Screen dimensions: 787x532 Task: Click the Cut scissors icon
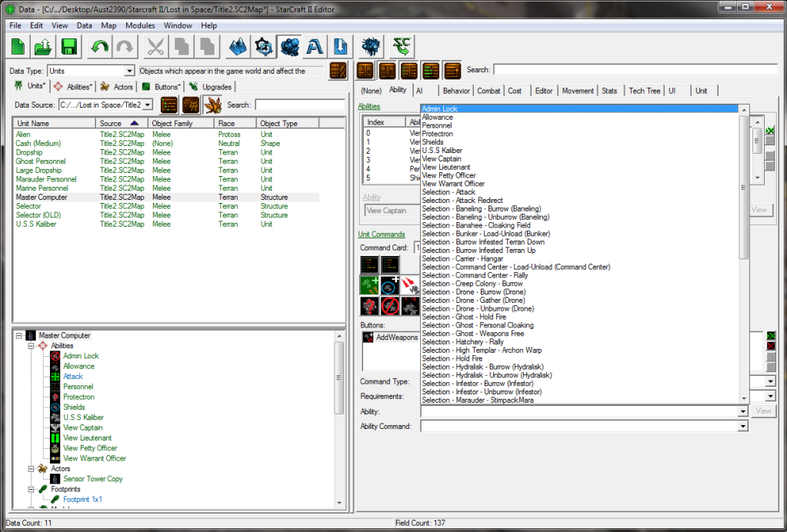[156, 47]
